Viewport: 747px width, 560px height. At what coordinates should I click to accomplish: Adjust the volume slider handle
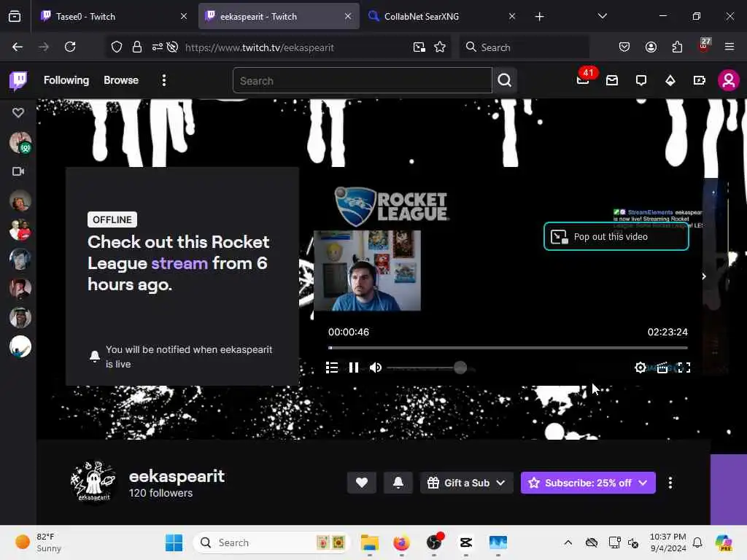point(460,367)
